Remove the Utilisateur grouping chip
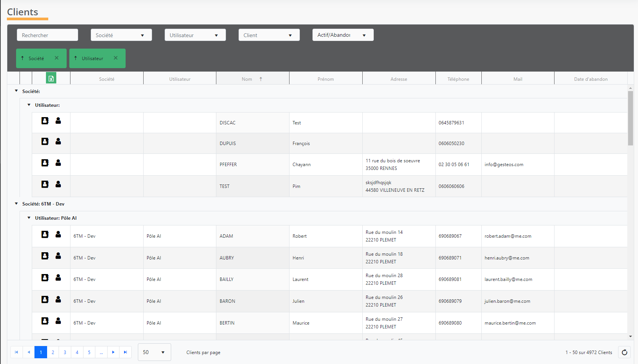Screen dimensions: 638x364 [x=116, y=58]
